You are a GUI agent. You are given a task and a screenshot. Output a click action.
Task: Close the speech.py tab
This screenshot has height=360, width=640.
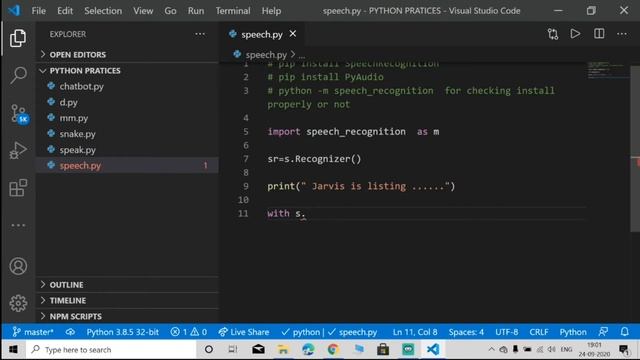[293, 34]
